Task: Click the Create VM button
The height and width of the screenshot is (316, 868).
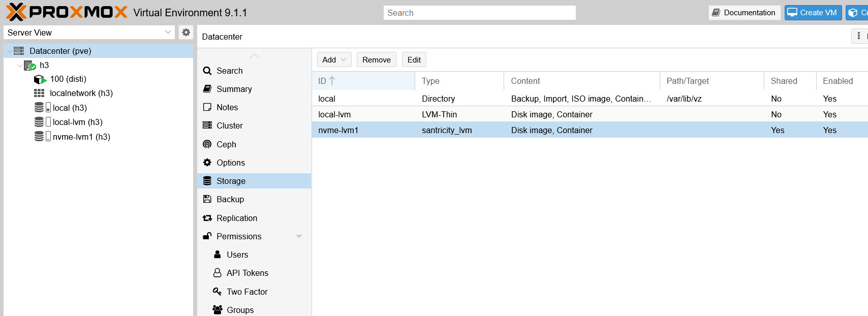Action: [x=813, y=13]
